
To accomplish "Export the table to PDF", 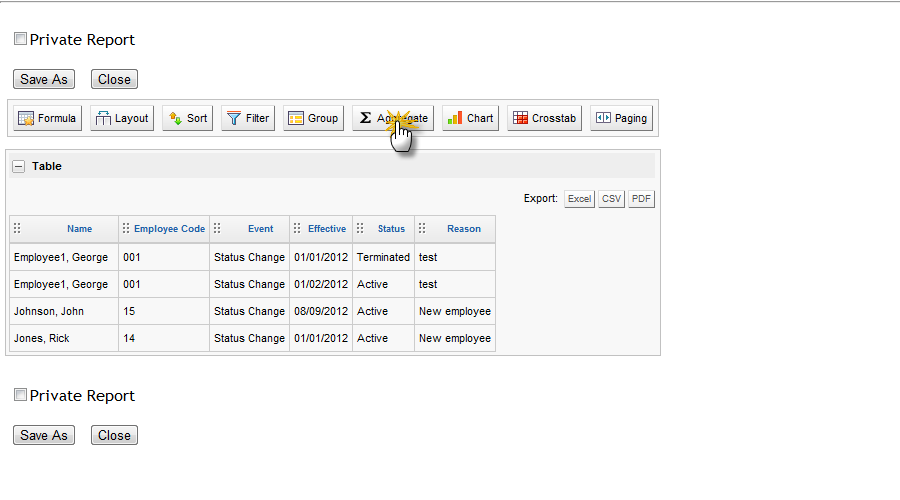I will [x=641, y=199].
